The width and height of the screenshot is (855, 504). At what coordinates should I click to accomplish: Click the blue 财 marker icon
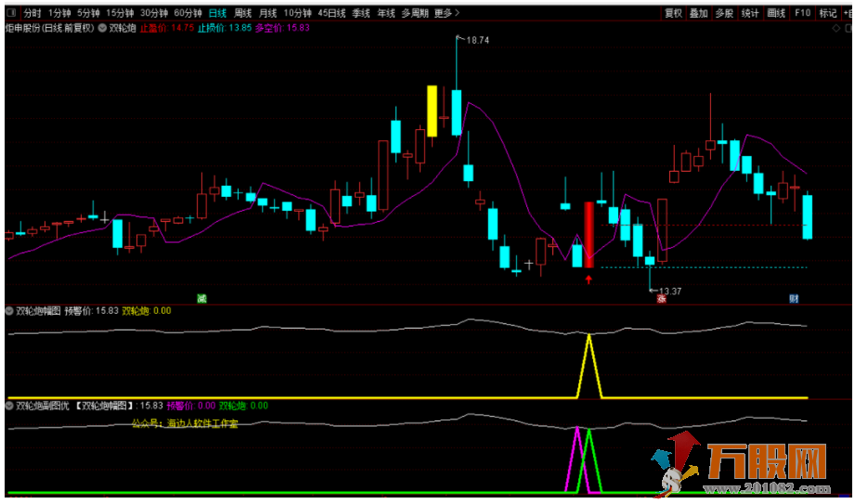click(794, 298)
